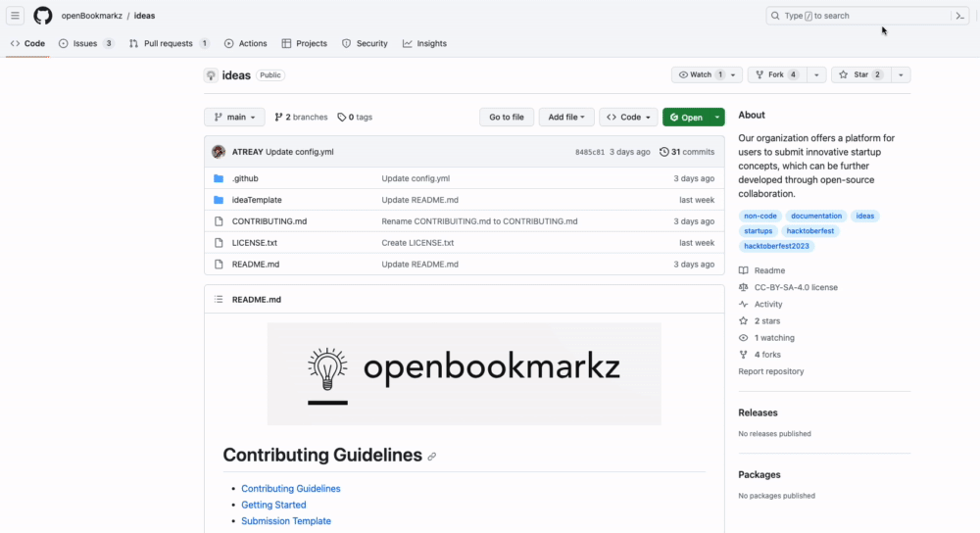Open the openBookmarkz organization link
The width and height of the screenshot is (980, 533).
(92, 16)
